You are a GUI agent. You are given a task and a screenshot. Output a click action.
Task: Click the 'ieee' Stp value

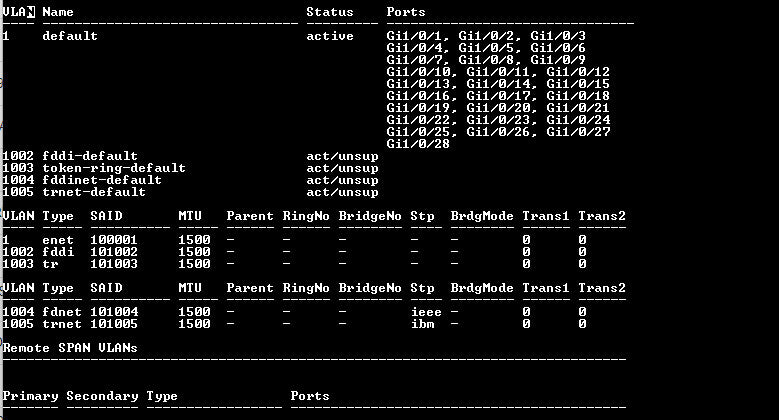pos(426,312)
